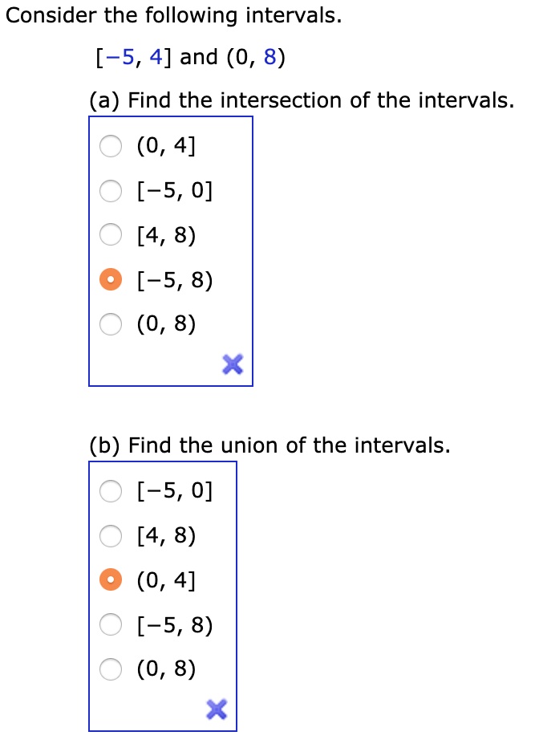This screenshot has height=756, width=539.
Task: Click "(a) Find the intersection" question text
Action: click(301, 100)
